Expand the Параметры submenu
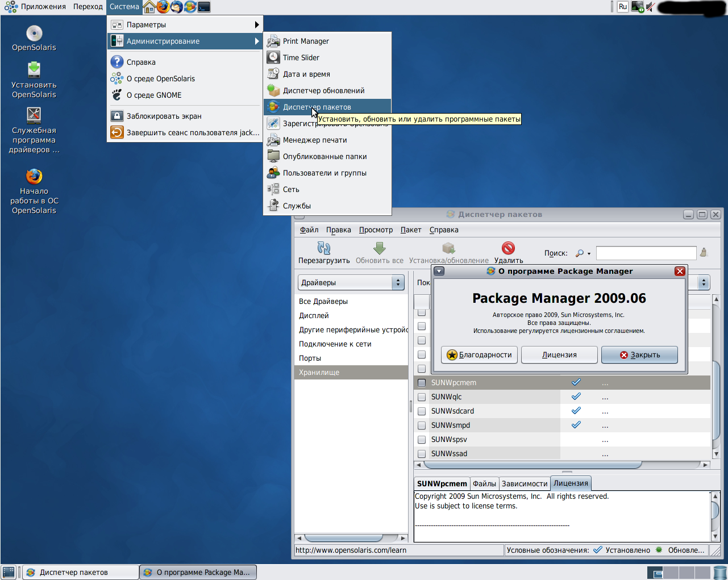This screenshot has height=580, width=728. point(185,24)
